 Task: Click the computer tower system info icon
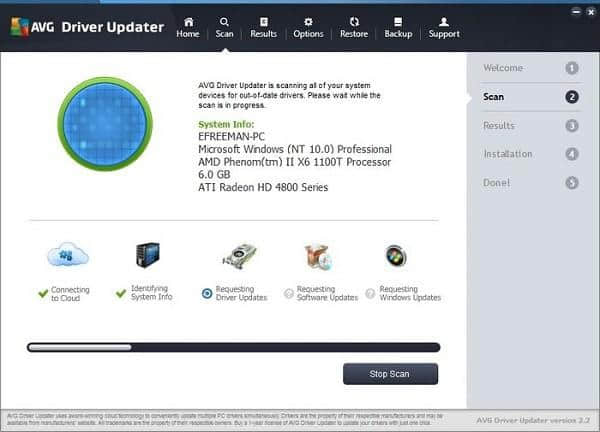tap(148, 255)
